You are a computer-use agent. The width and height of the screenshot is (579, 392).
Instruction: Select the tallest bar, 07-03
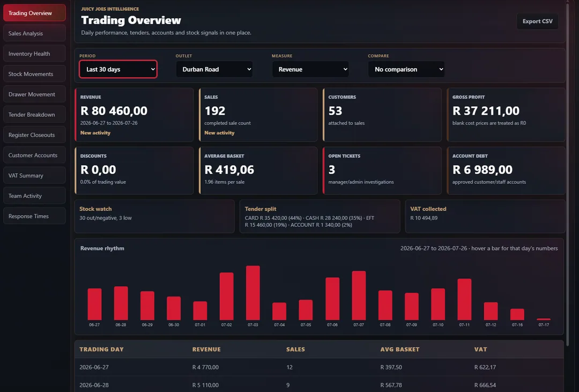(253, 293)
